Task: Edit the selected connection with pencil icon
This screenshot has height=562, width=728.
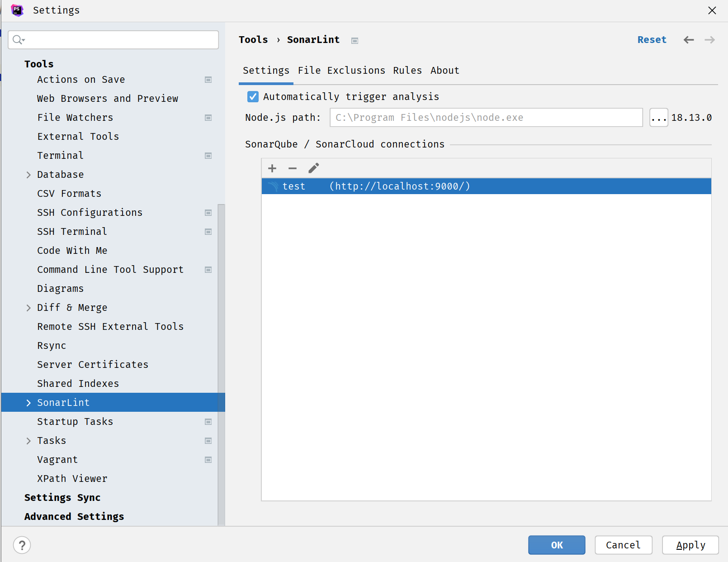Action: [313, 168]
